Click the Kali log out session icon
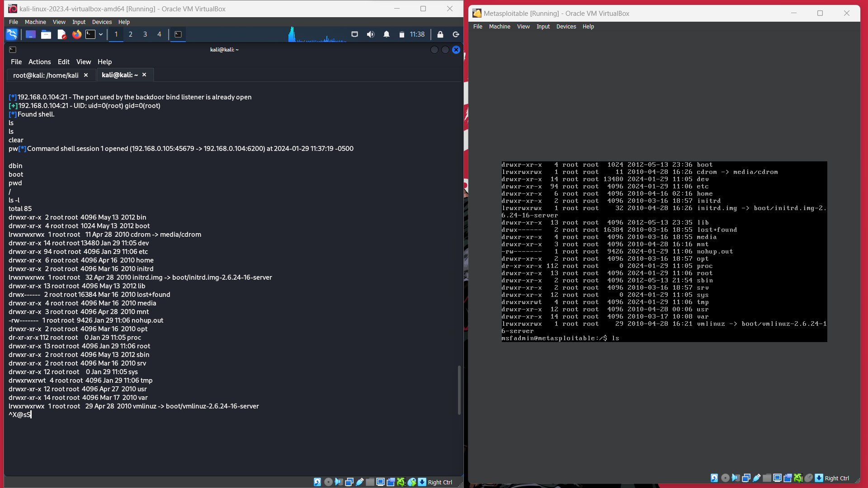This screenshot has height=488, width=868. [x=456, y=34]
